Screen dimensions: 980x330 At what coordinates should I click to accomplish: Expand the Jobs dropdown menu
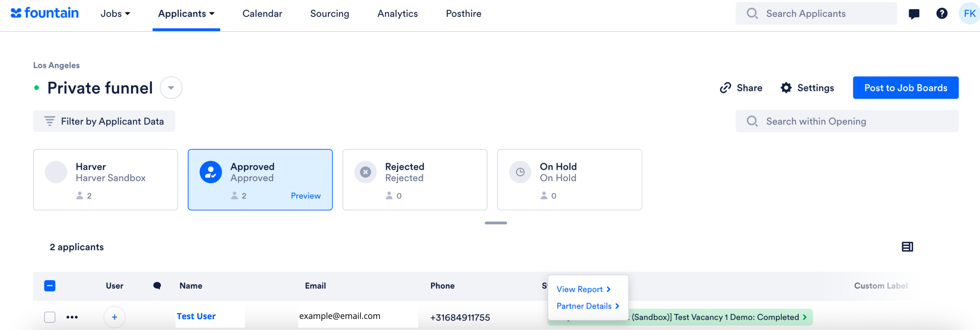pyautogui.click(x=115, y=14)
